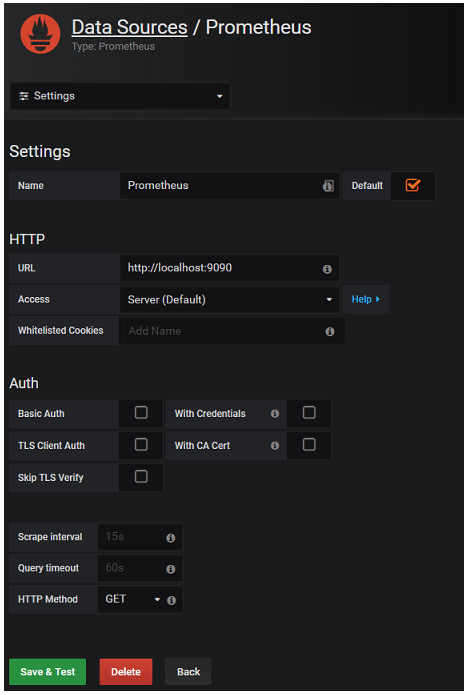Viewport: 469px width, 695px height.
Task: Click the 'HTTP Method' label
Action: click(48, 599)
